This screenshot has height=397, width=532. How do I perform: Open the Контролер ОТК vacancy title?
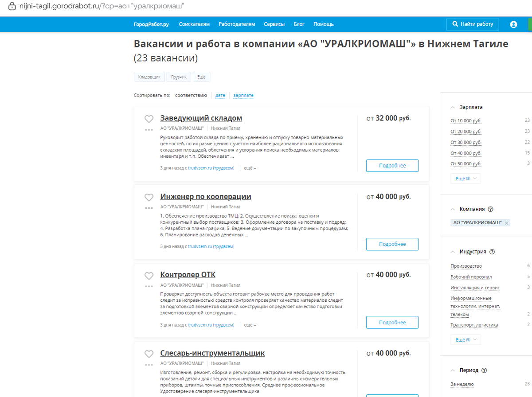click(188, 275)
